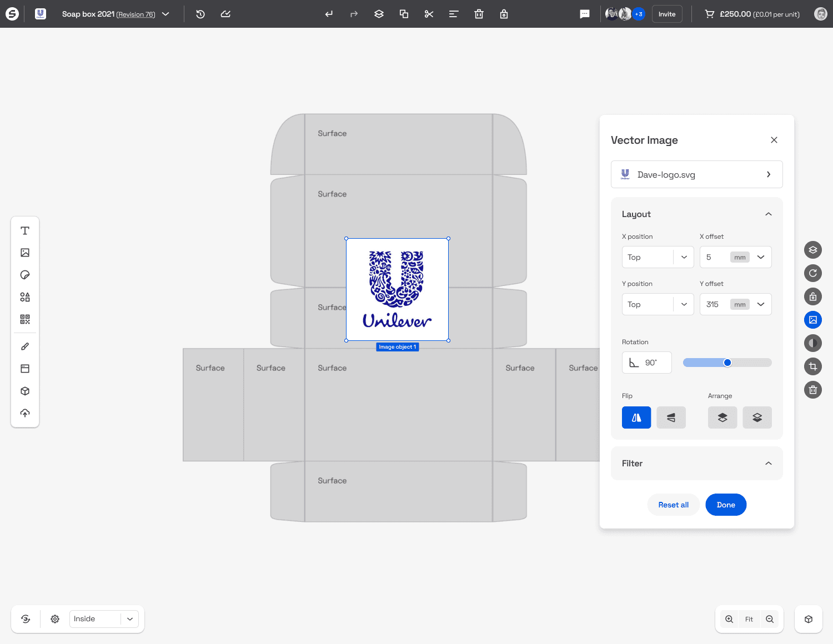Open the comments chat icon
Image resolution: width=833 pixels, height=644 pixels.
pos(585,14)
